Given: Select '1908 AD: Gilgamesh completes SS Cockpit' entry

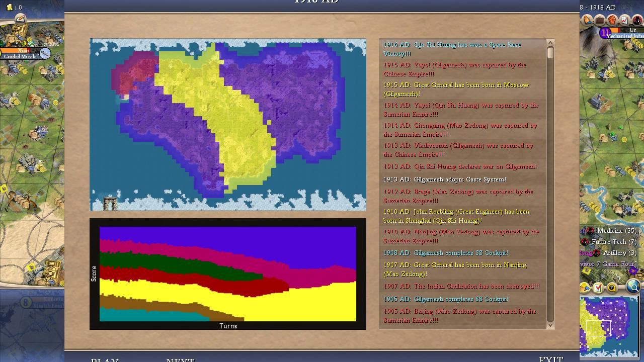Looking at the screenshot, I should [x=462, y=253].
